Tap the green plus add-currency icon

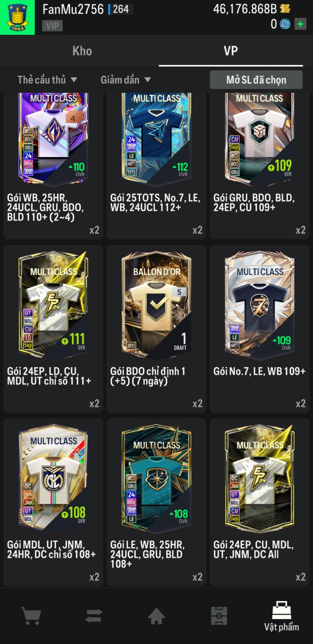pos(300,24)
